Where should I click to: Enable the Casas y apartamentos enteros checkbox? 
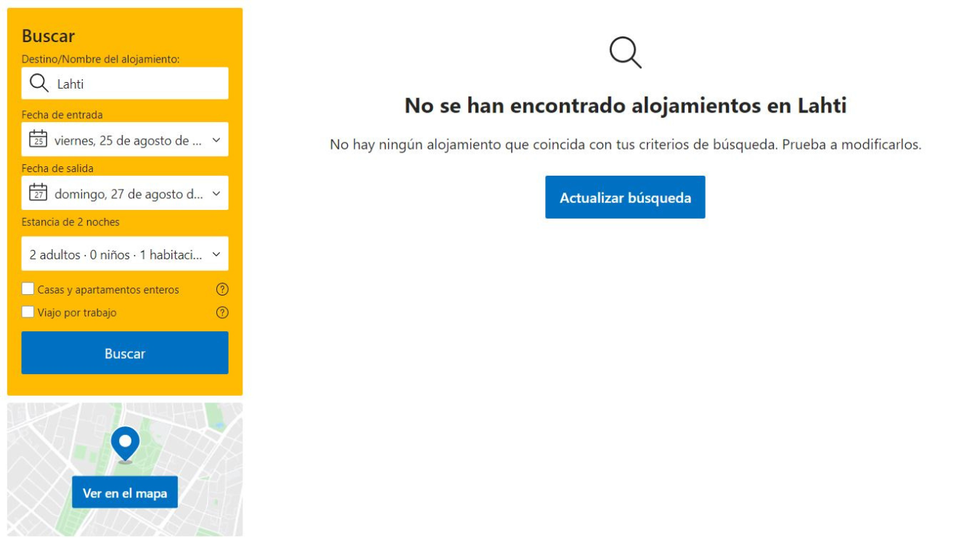[x=28, y=289]
